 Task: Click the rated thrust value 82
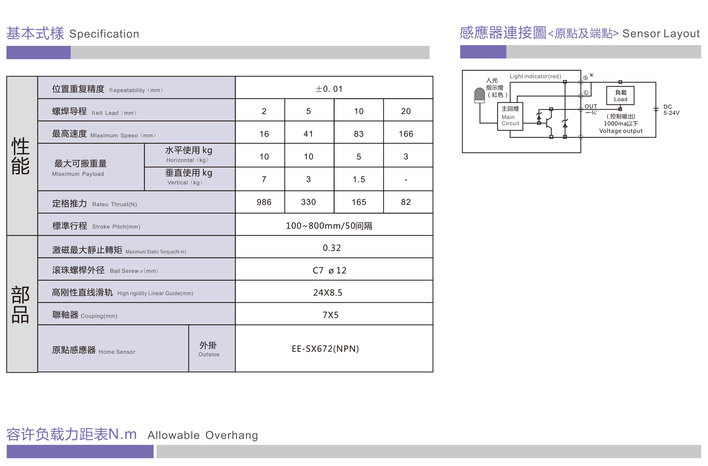pos(406,202)
